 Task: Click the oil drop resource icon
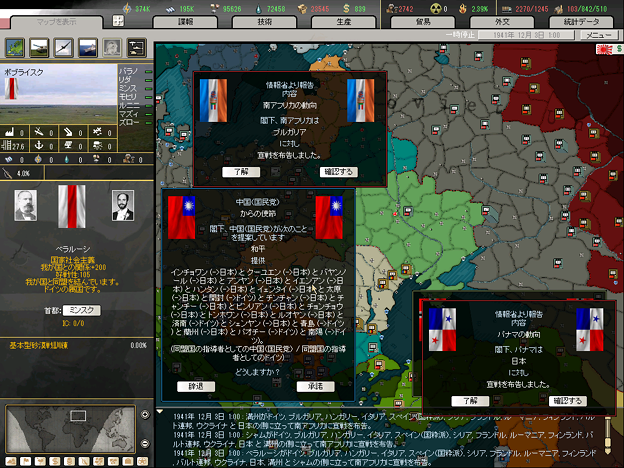[259, 8]
